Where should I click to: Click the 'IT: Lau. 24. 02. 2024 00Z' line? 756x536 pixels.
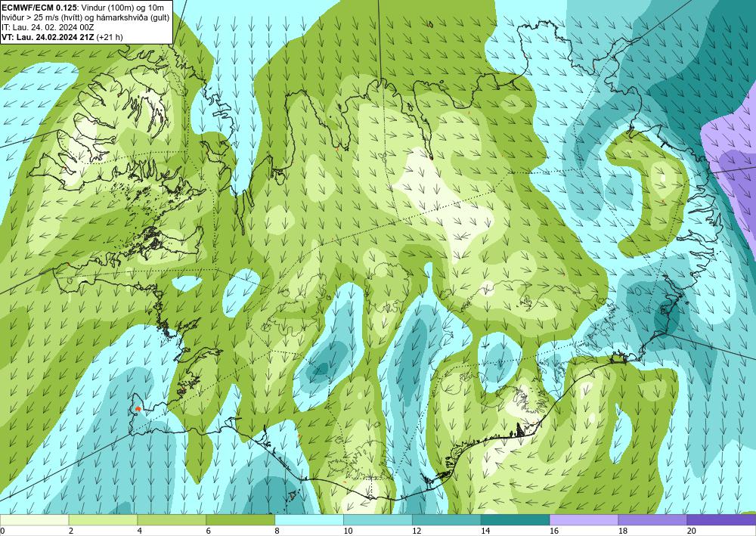(x=48, y=27)
